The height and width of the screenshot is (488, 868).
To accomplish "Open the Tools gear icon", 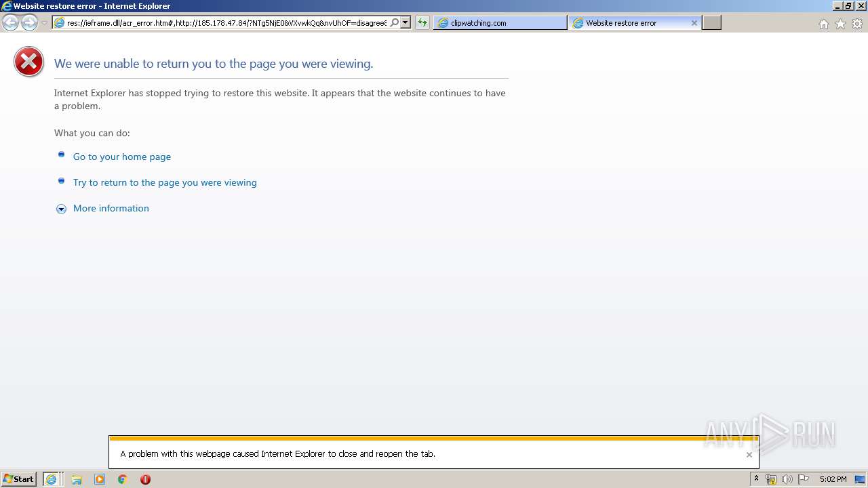I will 857,24.
